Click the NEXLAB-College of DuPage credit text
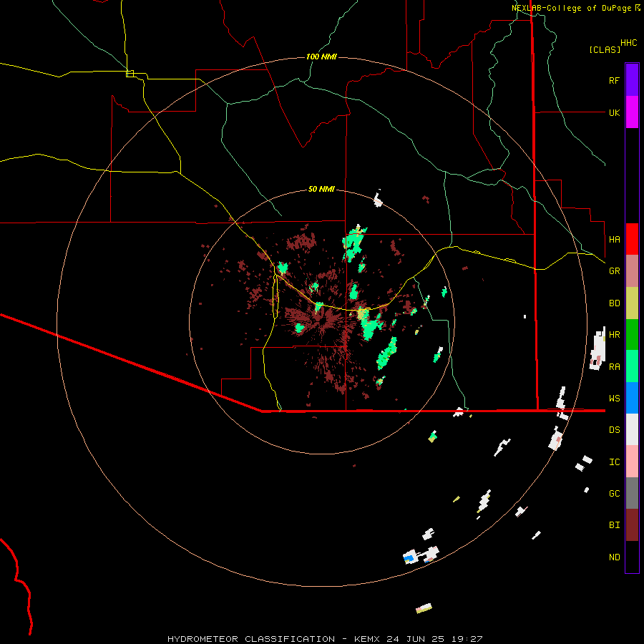644x644 pixels. click(x=572, y=8)
